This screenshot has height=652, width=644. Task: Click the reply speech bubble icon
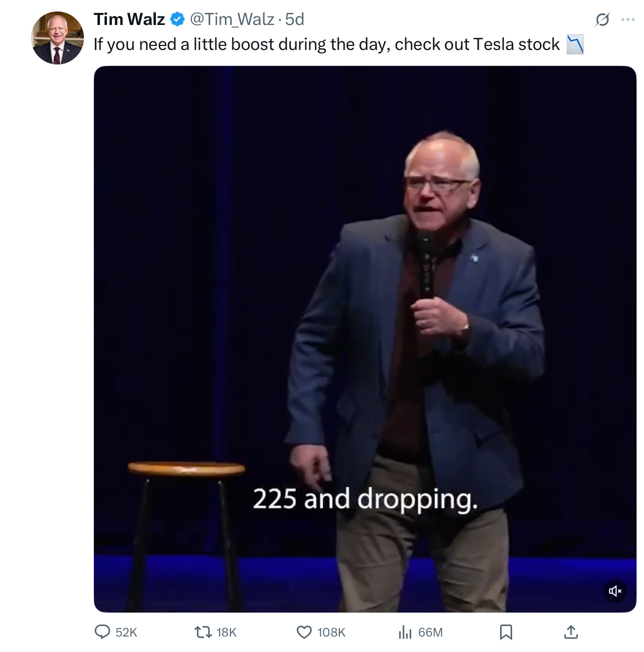point(102,632)
